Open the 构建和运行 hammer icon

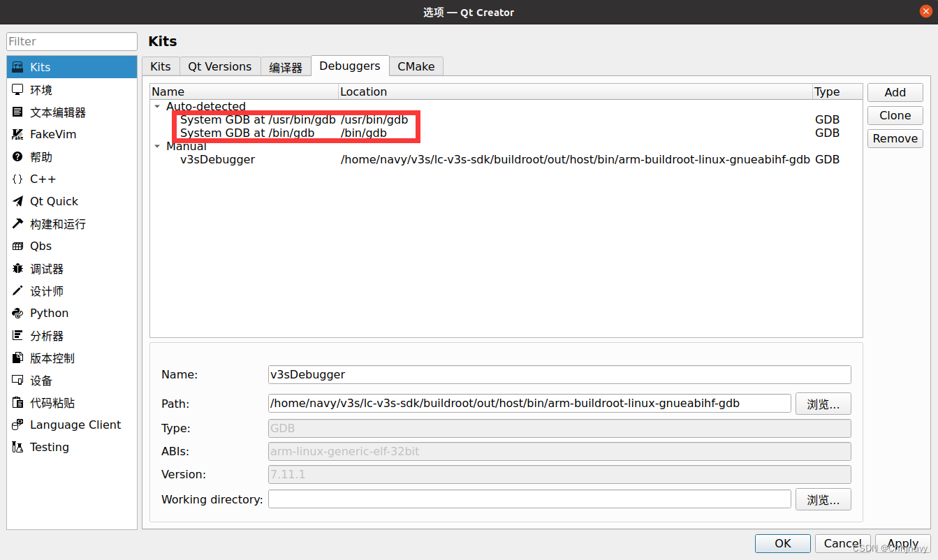click(18, 223)
